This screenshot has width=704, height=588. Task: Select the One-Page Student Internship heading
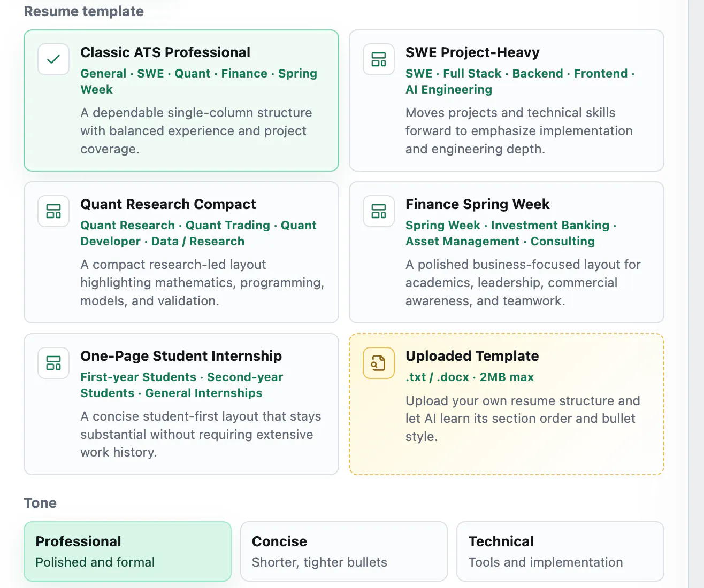click(181, 356)
